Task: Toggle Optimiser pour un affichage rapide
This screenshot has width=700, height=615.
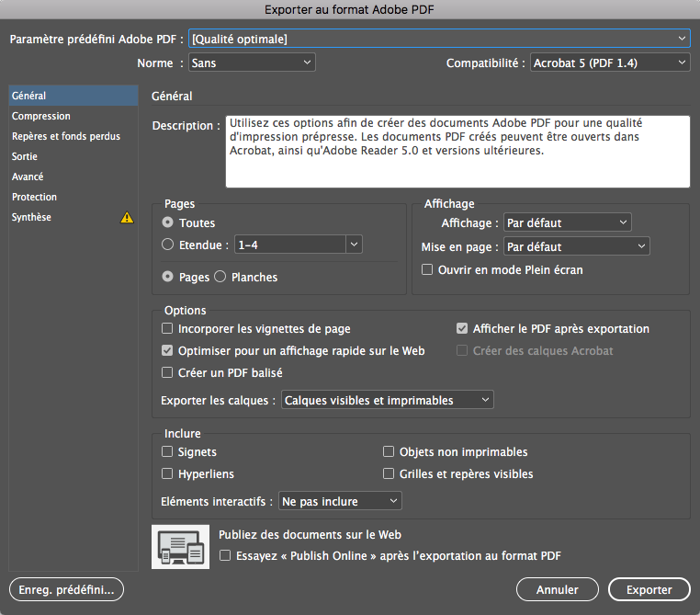Action: (x=167, y=350)
